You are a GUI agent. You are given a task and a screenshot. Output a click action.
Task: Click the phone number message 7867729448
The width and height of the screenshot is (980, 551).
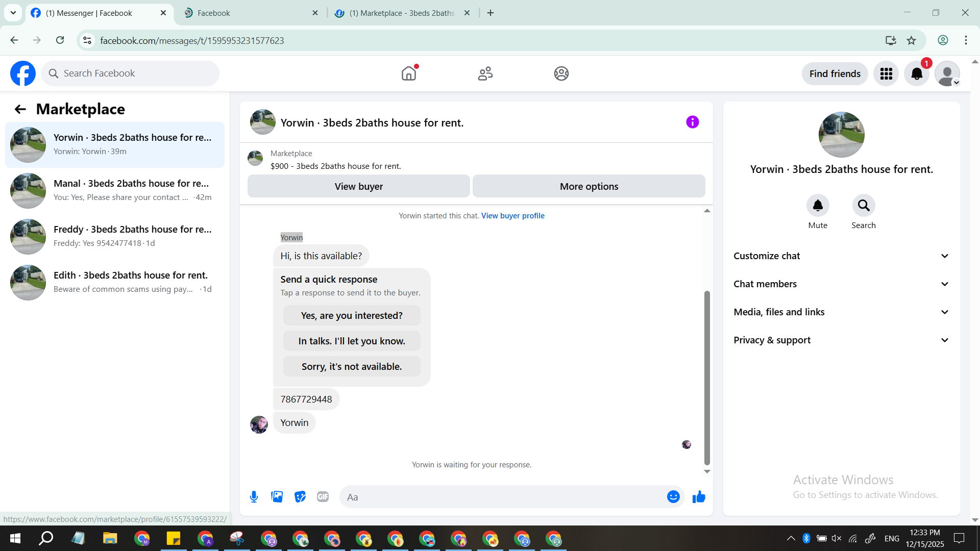click(x=306, y=399)
